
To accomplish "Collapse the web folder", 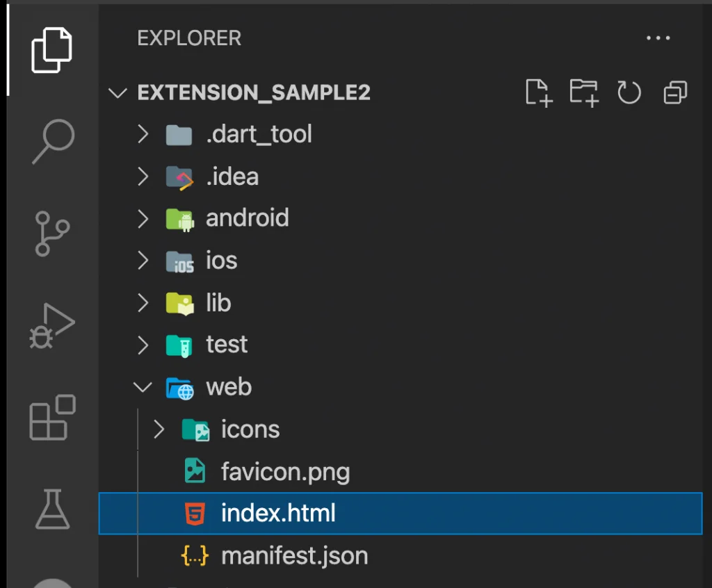I will 228,387.
